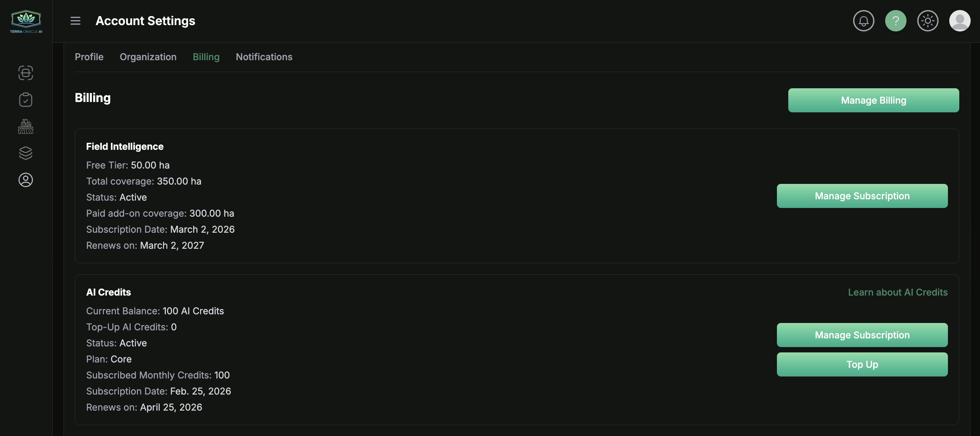Collapse the sidebar with hamburger menu
The height and width of the screenshot is (436, 980).
[x=75, y=20]
